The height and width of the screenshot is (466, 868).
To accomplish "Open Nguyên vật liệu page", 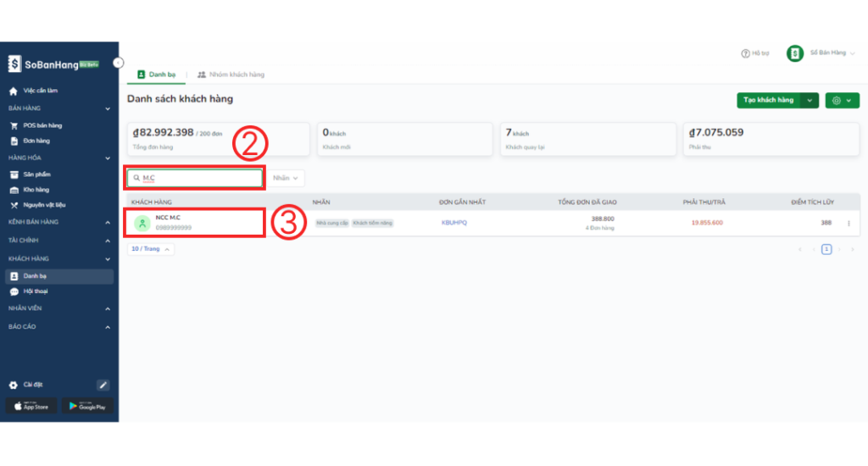I will coord(44,205).
